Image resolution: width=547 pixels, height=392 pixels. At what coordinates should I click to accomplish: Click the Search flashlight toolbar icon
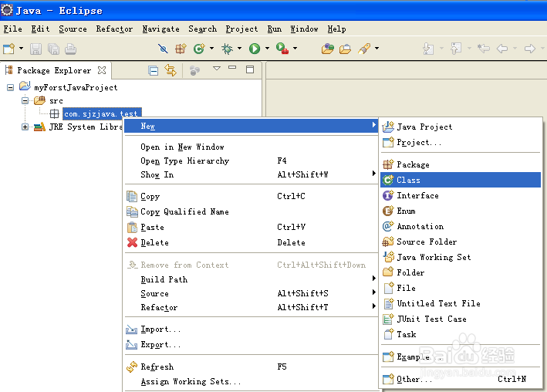pos(364,49)
